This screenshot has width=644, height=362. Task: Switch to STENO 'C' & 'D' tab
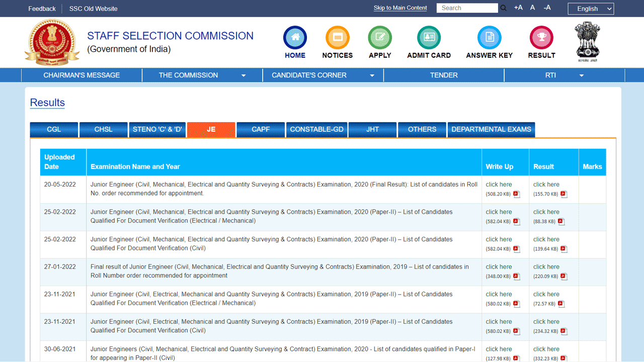tap(157, 130)
